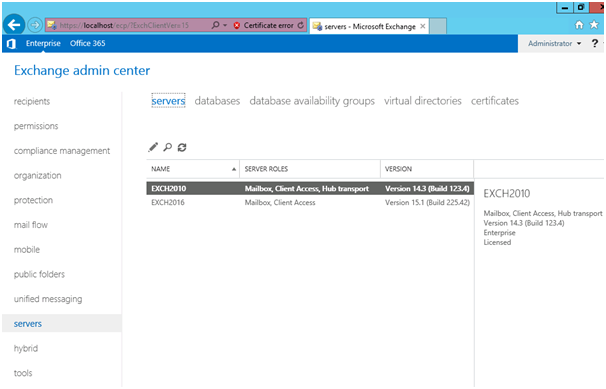
Task: Open unified messaging in left navigation
Action: tap(48, 299)
